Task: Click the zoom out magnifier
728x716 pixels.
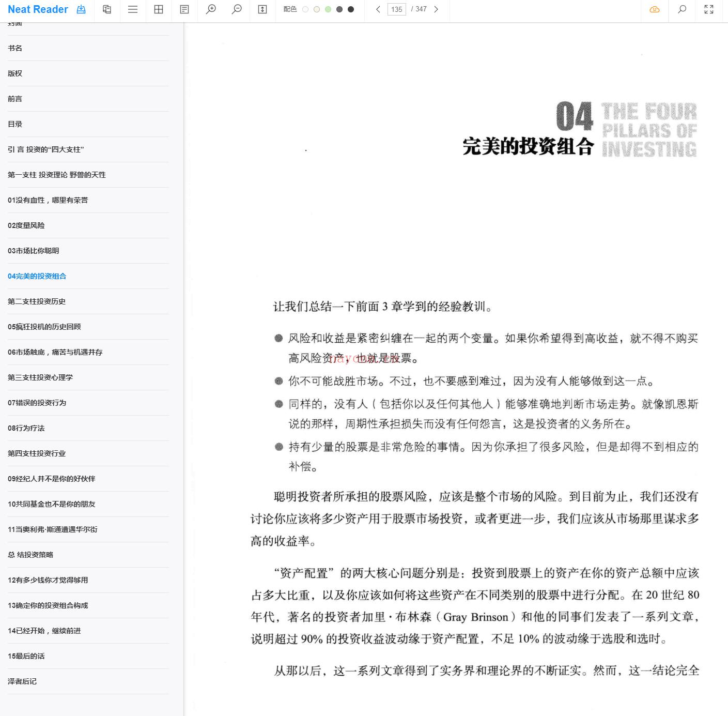Action: tap(237, 9)
